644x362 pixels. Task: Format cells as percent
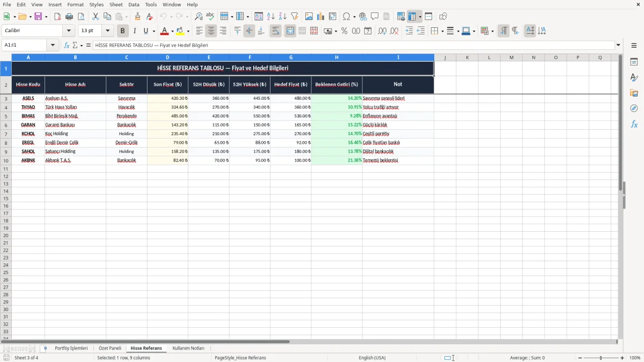point(344,31)
